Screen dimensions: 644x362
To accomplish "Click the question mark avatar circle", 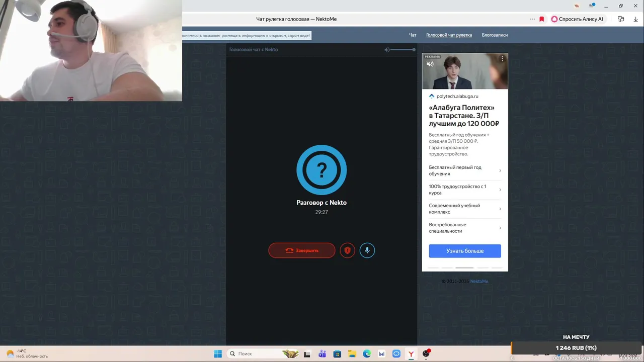I will pos(321,170).
